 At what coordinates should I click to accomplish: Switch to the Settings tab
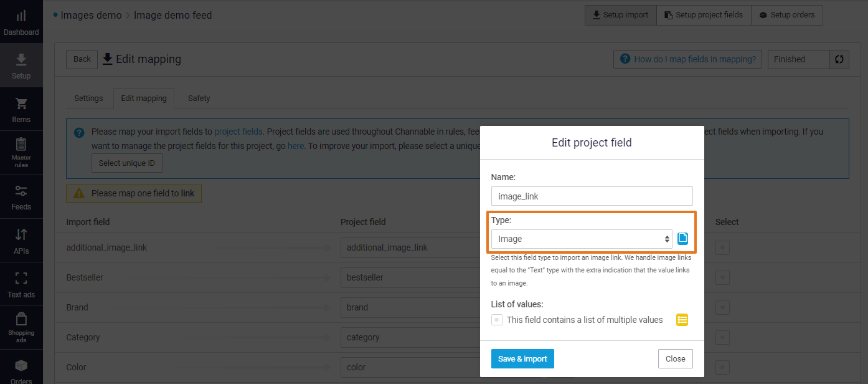88,98
